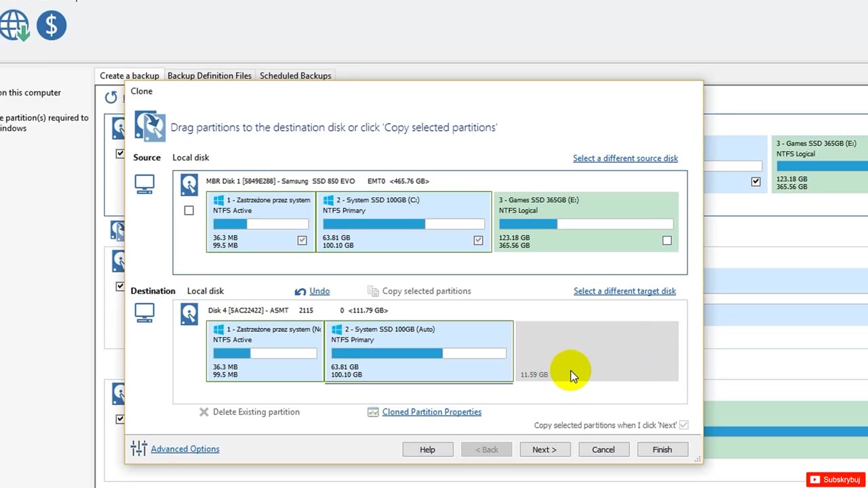Click source partition 1 usage bar

point(261,224)
